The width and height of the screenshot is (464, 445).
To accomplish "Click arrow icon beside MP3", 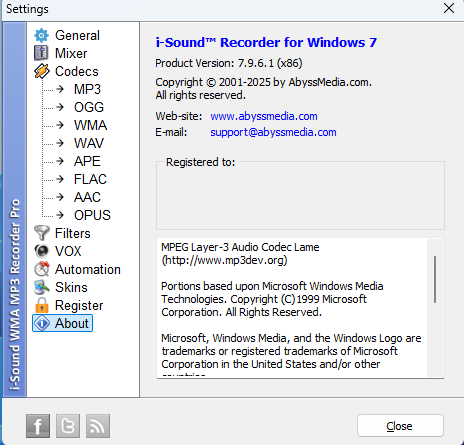I will 60,89.
